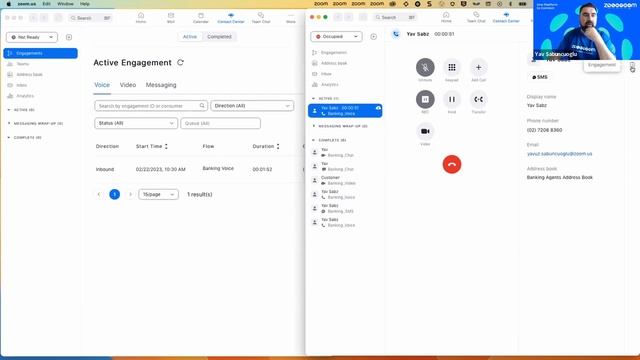Select the Active engagements toggle in the left window
The width and height of the screenshot is (640, 360).
tap(190, 37)
